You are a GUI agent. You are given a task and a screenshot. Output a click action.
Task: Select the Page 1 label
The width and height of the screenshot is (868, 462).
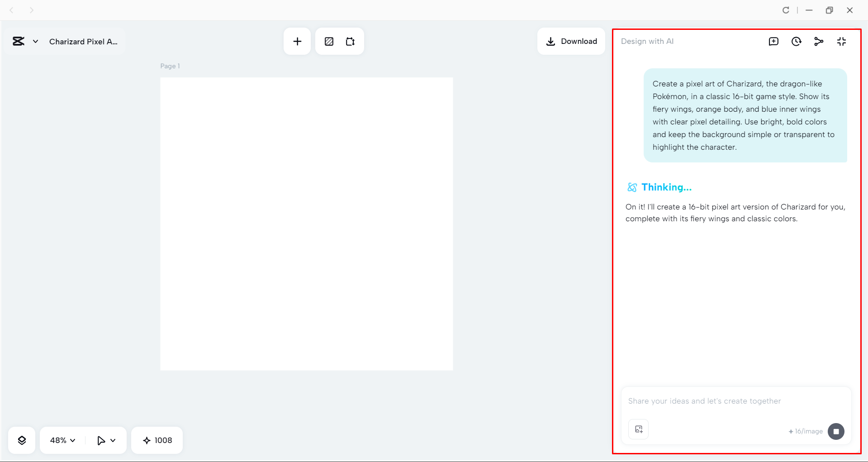pos(170,66)
